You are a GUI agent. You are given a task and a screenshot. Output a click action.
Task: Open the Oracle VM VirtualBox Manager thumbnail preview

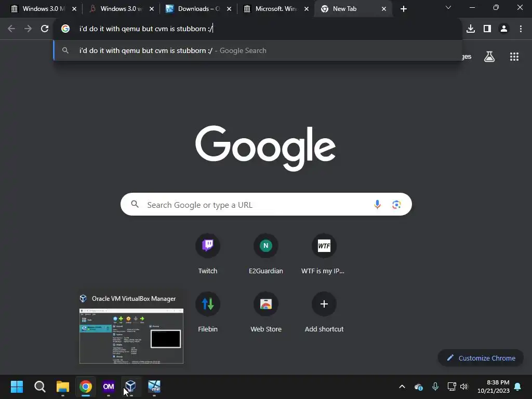coord(131,336)
